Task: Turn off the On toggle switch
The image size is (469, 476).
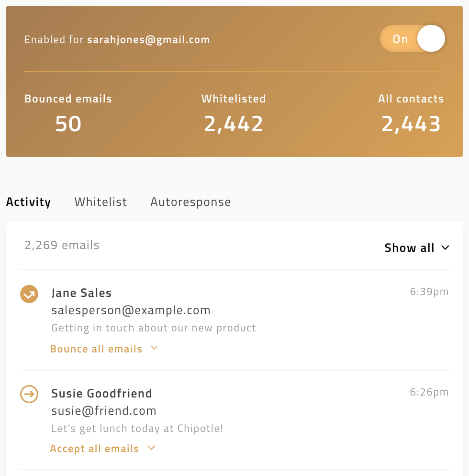Action: coord(413,39)
